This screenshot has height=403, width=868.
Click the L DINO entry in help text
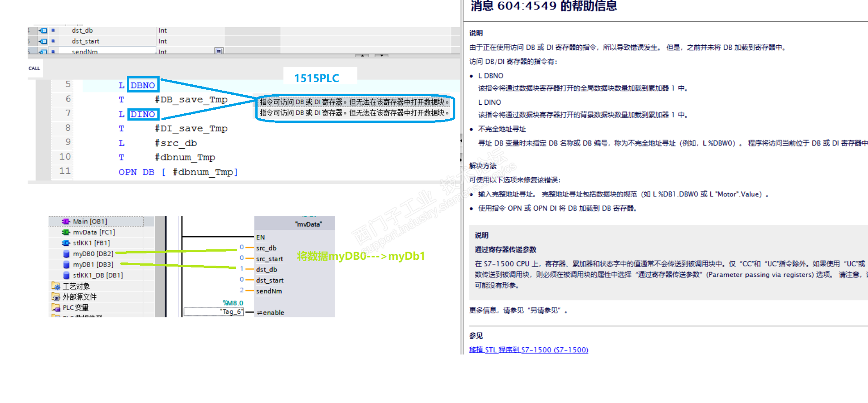pyautogui.click(x=489, y=102)
